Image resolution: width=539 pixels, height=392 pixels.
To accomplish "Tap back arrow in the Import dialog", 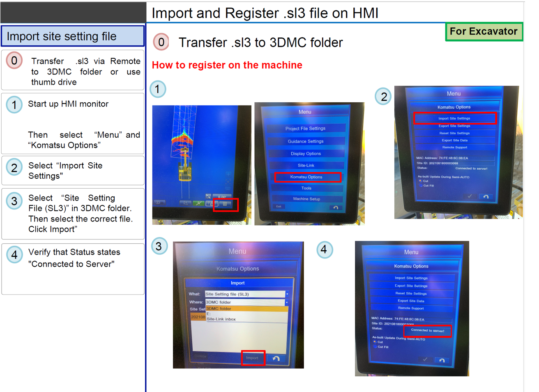I will (x=276, y=358).
